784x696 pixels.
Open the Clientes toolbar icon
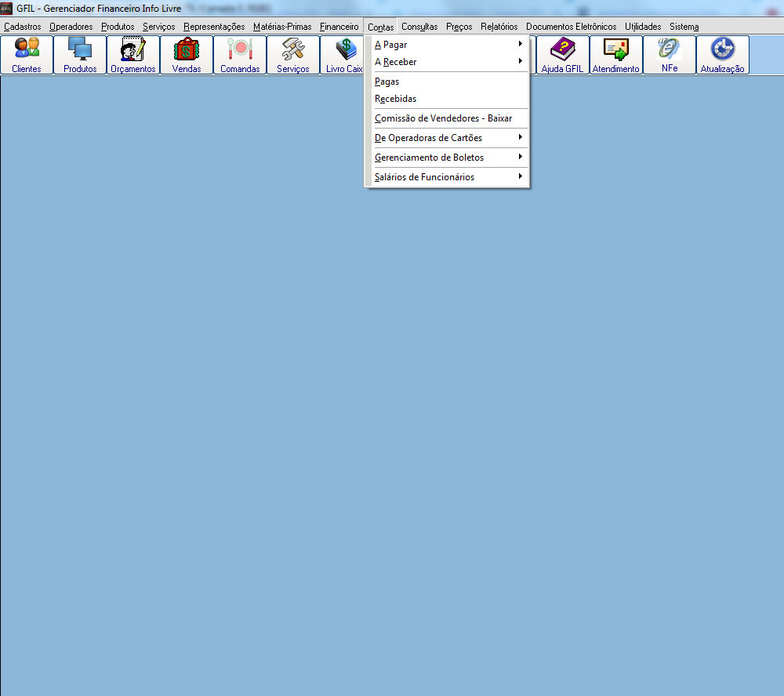point(27,55)
